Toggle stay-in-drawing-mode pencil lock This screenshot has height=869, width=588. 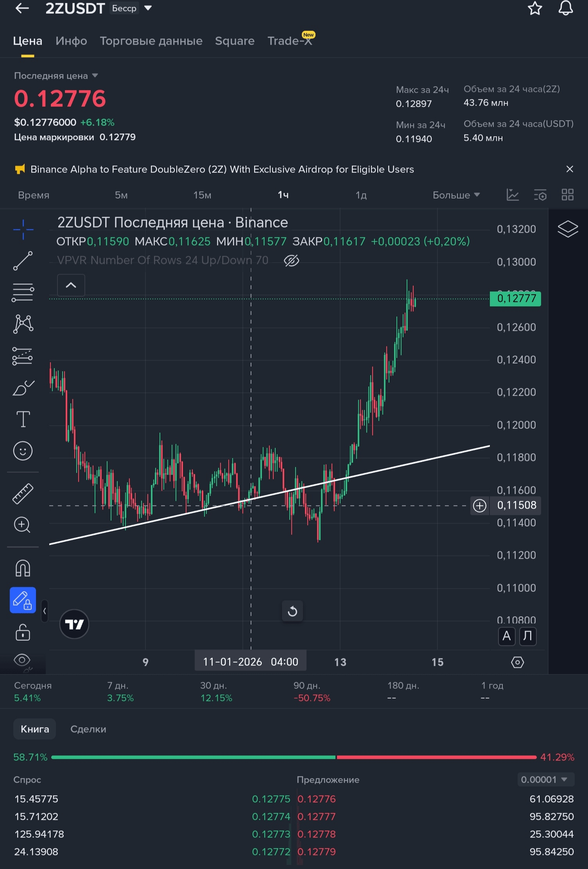[23, 600]
